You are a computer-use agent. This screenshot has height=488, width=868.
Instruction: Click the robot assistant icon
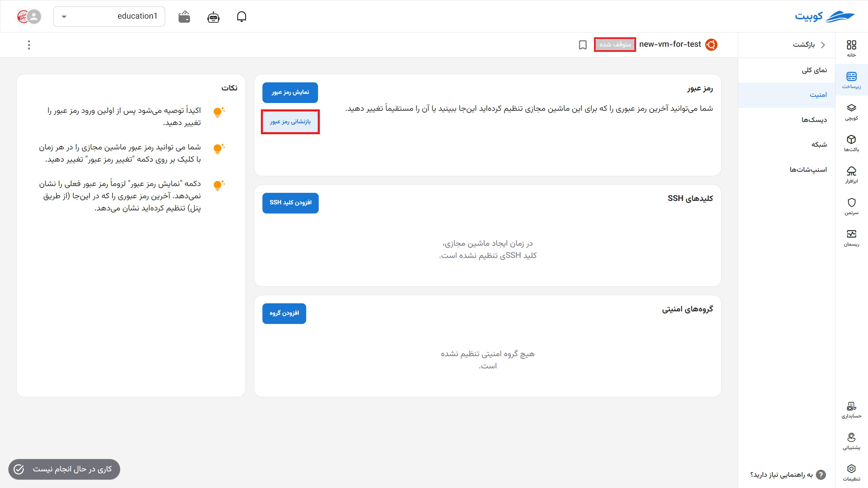tap(213, 17)
